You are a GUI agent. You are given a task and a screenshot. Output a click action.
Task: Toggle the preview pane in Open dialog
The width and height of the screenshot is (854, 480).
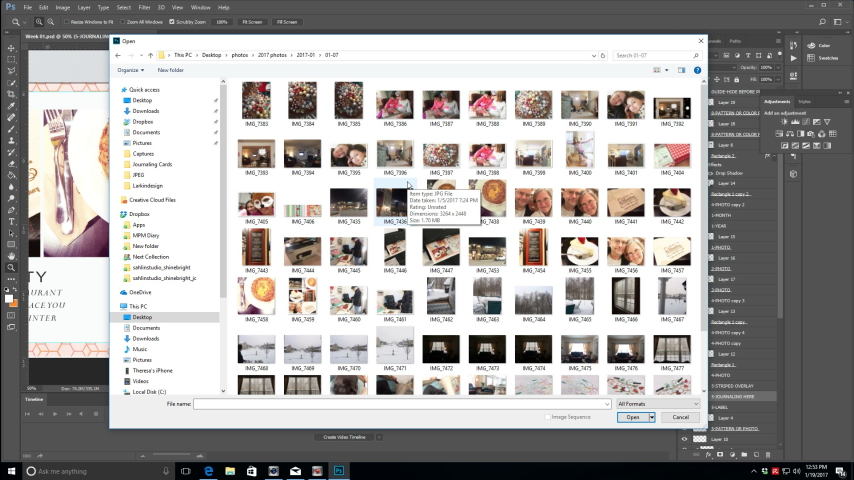click(x=681, y=70)
